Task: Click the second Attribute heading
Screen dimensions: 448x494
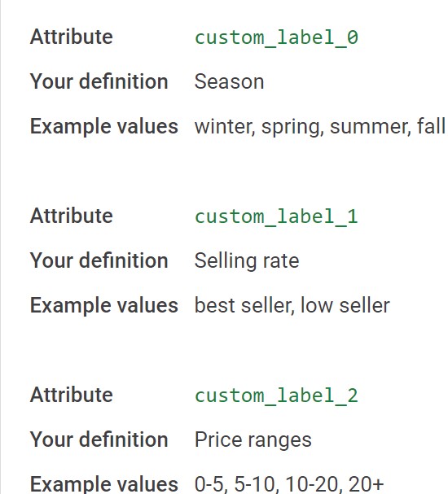Action: (x=71, y=216)
